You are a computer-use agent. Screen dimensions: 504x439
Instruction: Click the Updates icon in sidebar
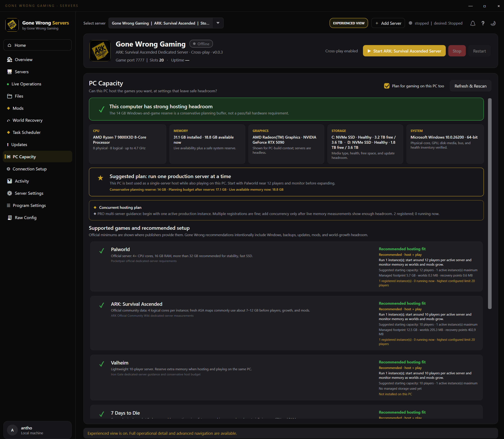8,145
